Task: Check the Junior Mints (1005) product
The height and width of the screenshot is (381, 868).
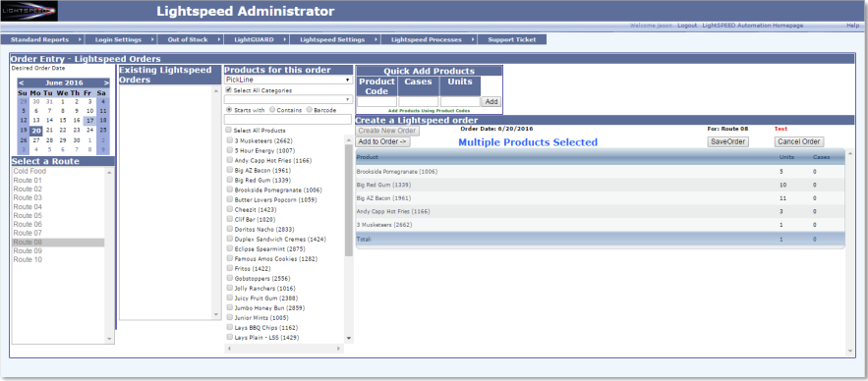Action: pos(229,317)
